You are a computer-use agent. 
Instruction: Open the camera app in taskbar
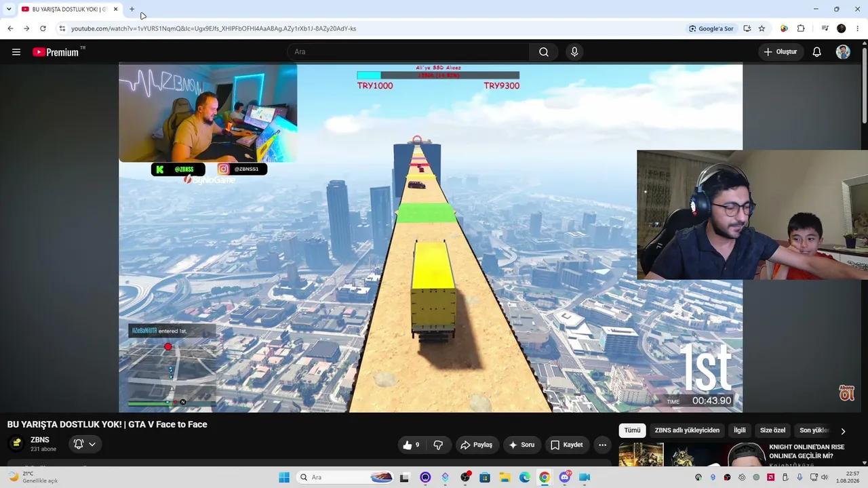585,477
